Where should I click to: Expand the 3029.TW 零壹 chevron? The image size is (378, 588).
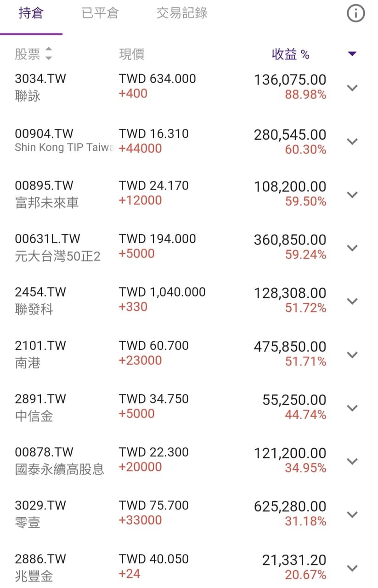coord(352,514)
